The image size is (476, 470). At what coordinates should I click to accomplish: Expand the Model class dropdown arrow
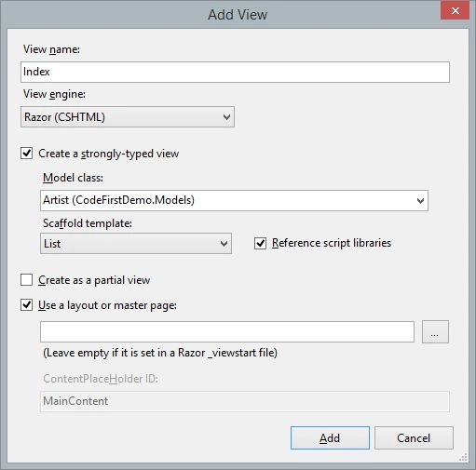tap(420, 201)
